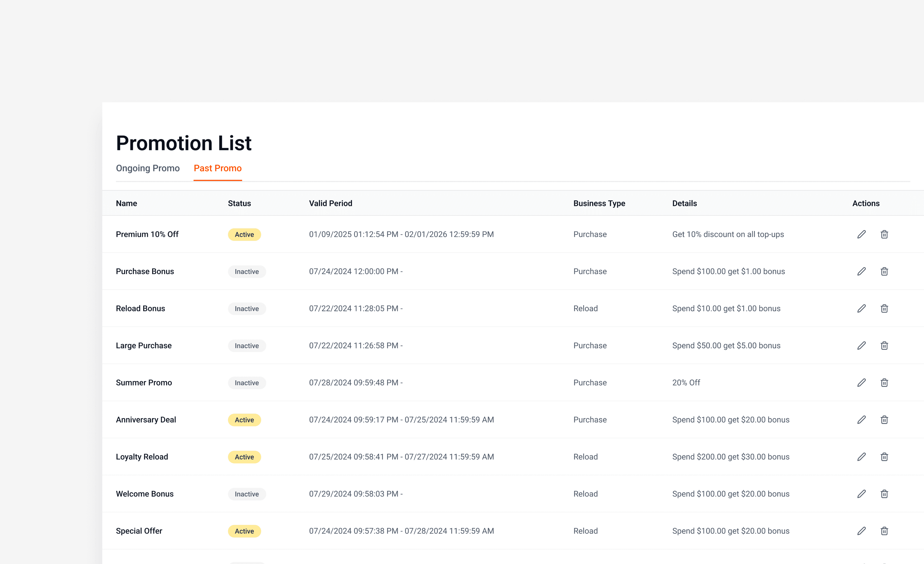Delete the Special Offer promotion
Viewport: 924px width, 564px height.
click(884, 531)
